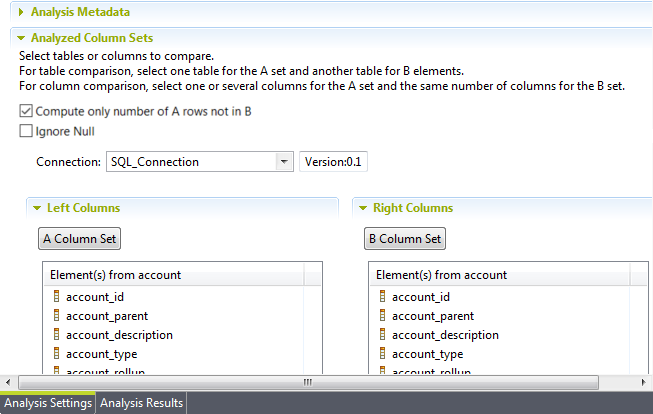Click column icon beside left account_type

pyautogui.click(x=57, y=354)
